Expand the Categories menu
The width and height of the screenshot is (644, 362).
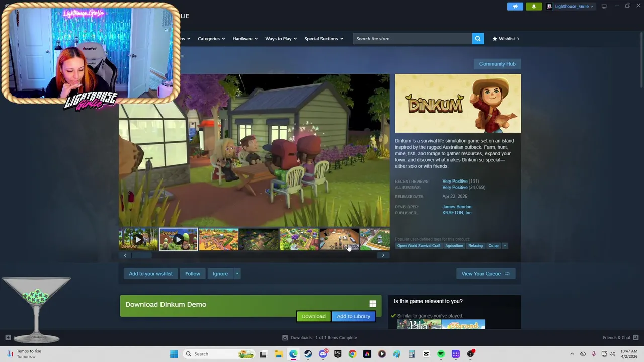click(x=211, y=39)
